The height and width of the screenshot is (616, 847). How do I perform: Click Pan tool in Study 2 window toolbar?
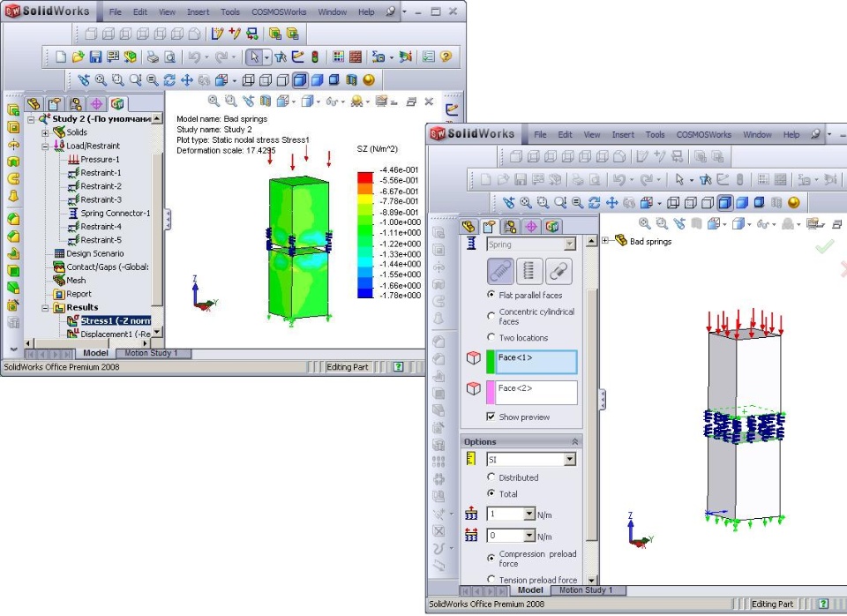[187, 80]
